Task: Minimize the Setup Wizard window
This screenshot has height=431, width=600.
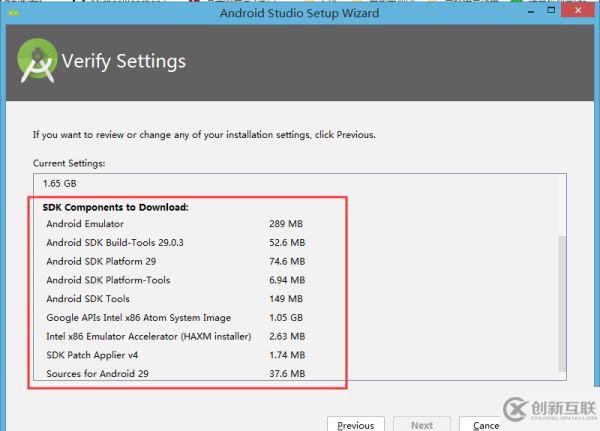Action: (531, 11)
